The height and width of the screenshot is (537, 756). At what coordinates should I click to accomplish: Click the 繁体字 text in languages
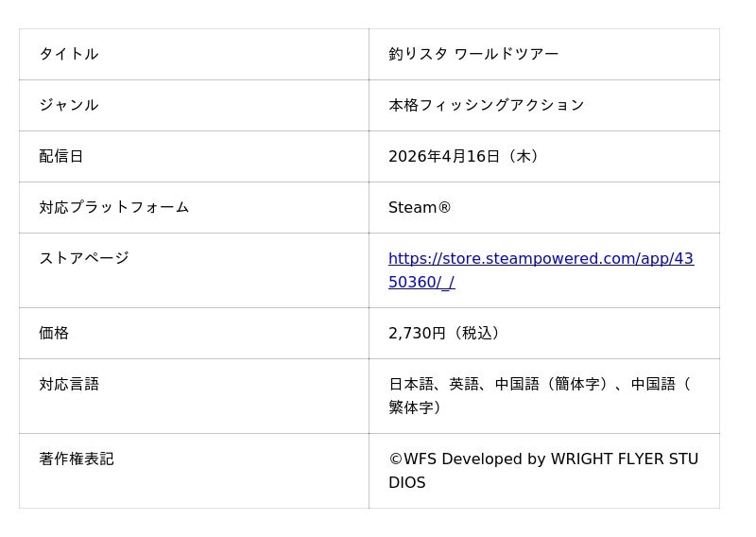(411, 407)
